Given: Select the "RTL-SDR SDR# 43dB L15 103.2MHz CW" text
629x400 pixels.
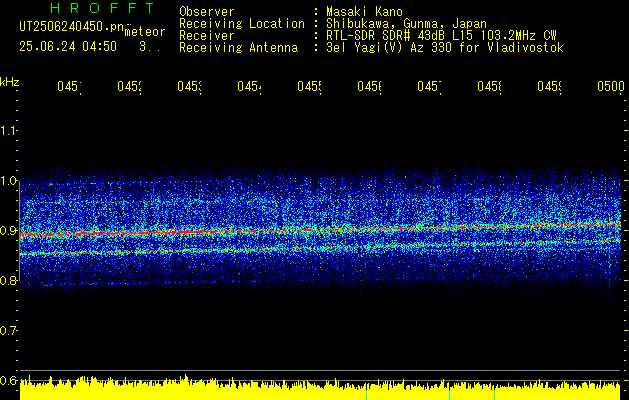Looking at the screenshot, I should click(x=441, y=36).
